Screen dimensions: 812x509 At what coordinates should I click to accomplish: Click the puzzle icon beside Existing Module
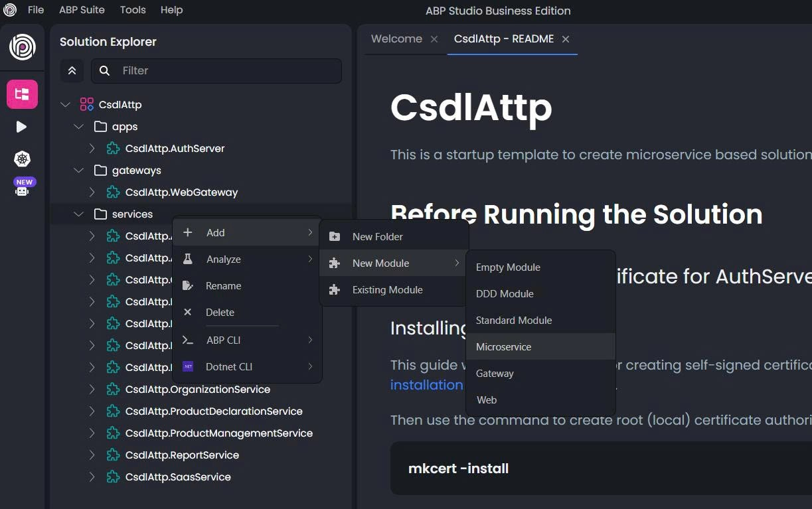coord(335,289)
